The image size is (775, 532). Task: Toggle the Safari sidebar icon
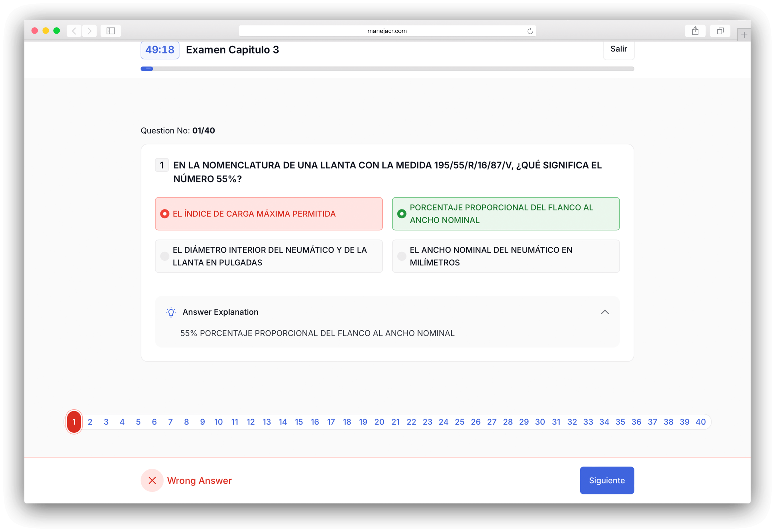tap(111, 31)
